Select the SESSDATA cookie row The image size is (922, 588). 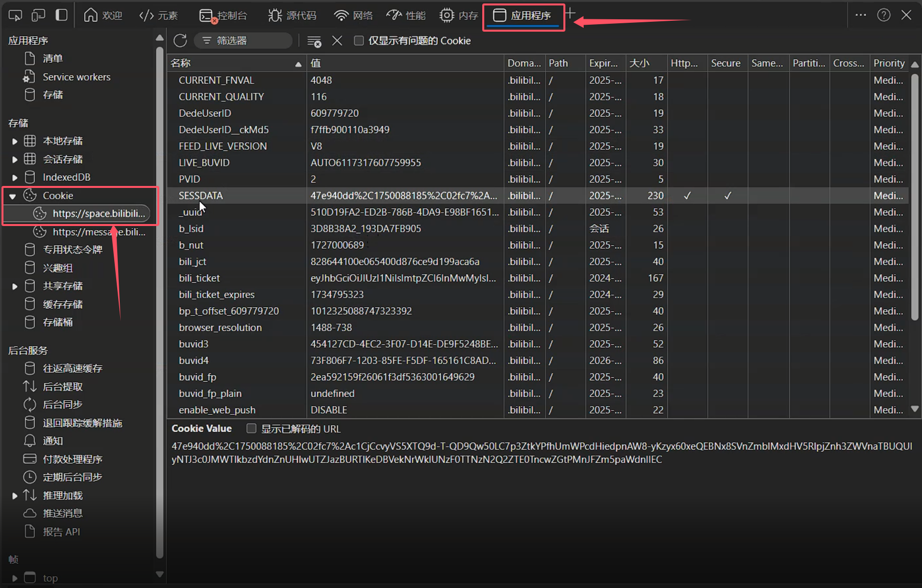tap(538, 195)
